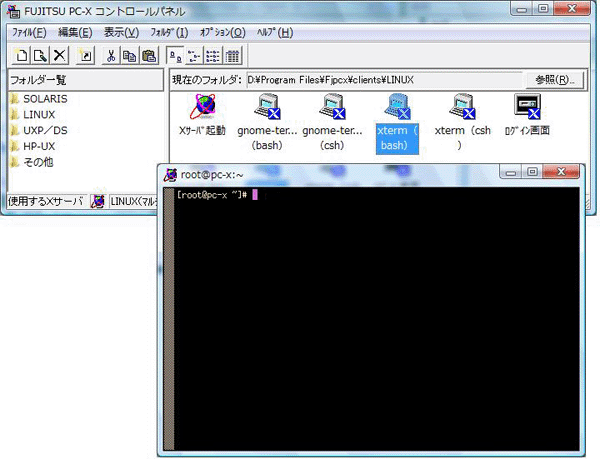Click the current folder path field

pos(385,80)
